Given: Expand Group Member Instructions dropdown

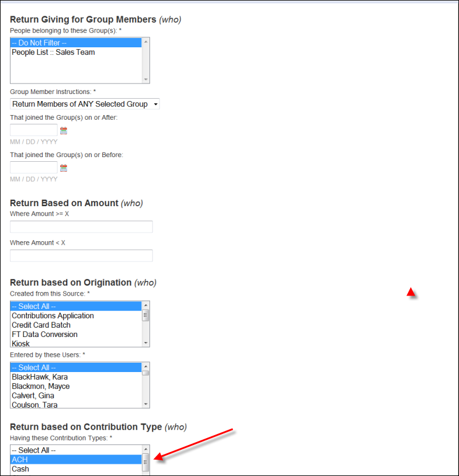Looking at the screenshot, I should click(x=85, y=104).
